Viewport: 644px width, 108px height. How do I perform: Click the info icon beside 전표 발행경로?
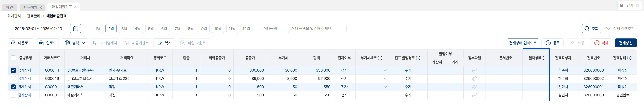pyautogui.click(x=418, y=58)
